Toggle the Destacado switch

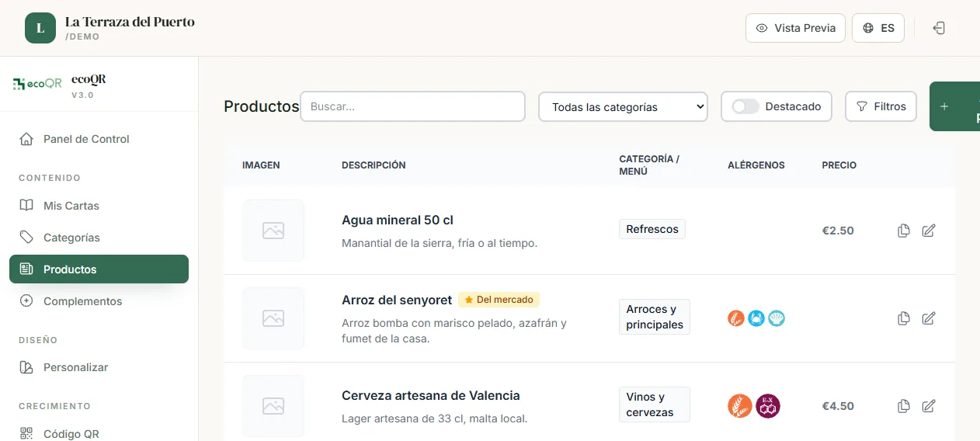(x=745, y=106)
